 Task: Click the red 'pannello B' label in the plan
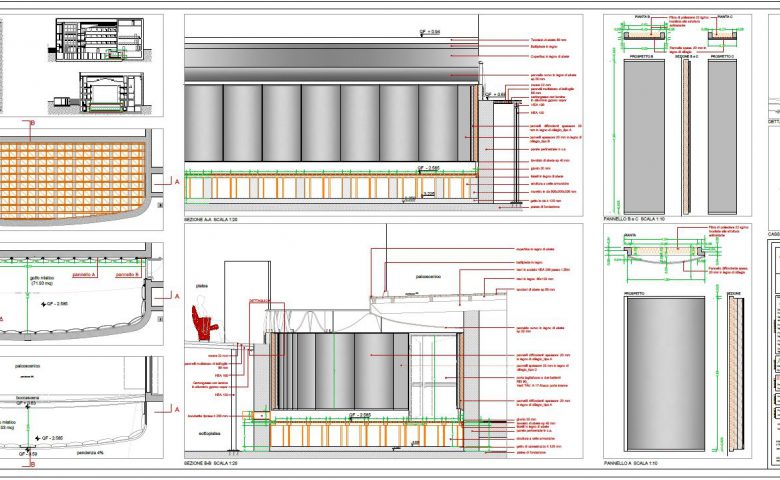tap(128, 275)
